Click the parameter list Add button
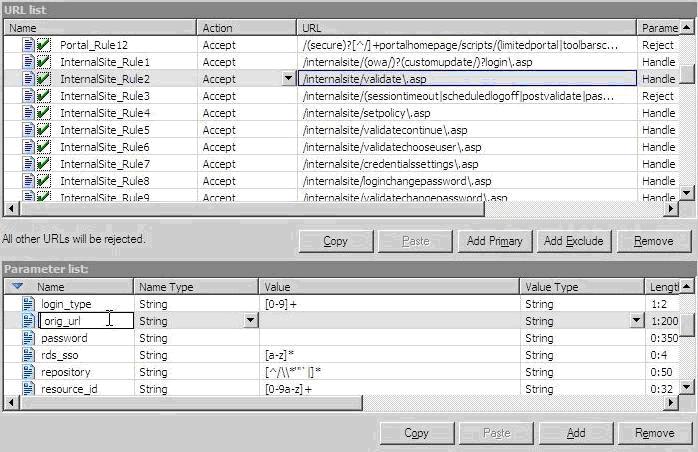Viewport: 698px width, 452px height. click(576, 433)
